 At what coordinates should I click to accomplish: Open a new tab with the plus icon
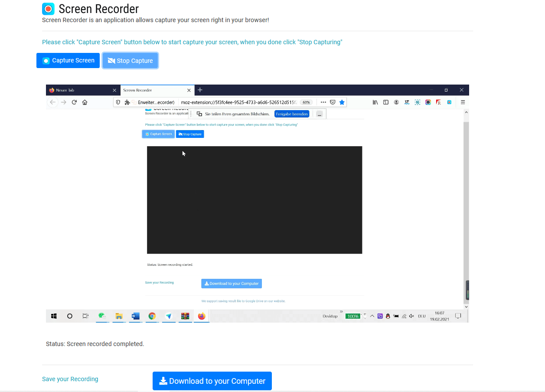click(200, 90)
